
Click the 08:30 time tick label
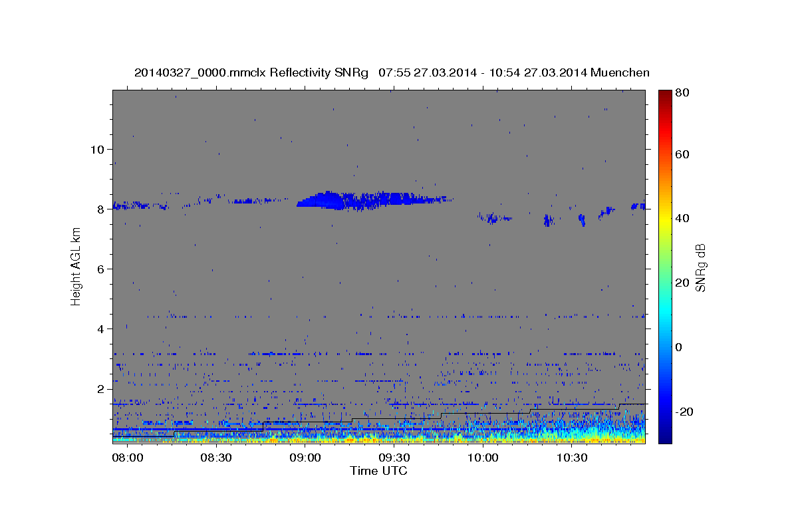(x=217, y=458)
